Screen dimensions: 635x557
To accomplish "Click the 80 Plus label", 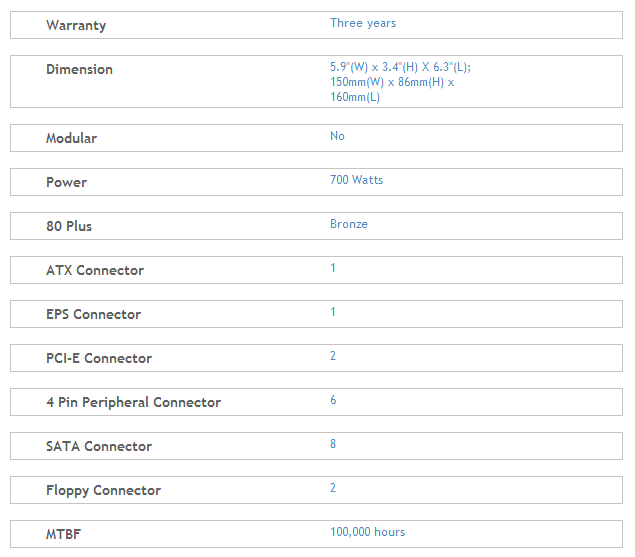I will point(69,226).
